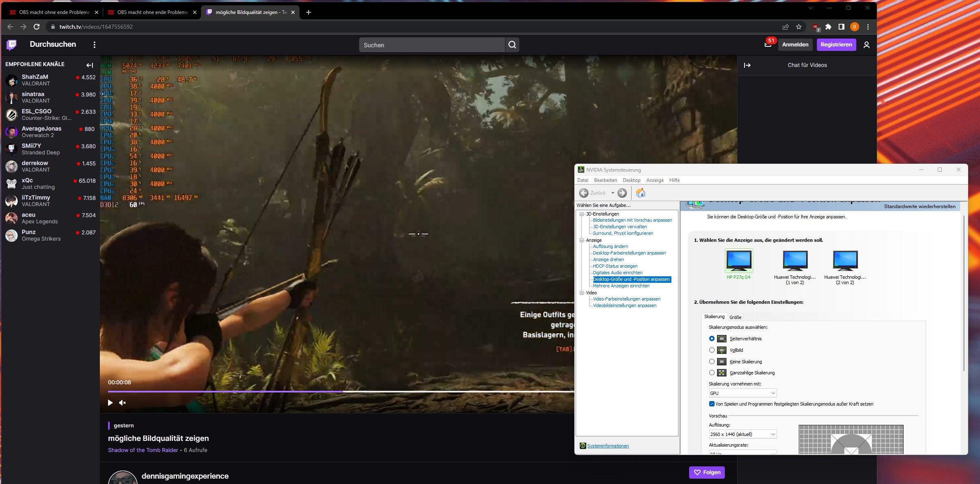The width and height of the screenshot is (980, 484).
Task: Click the browser address bar URL
Action: point(96,27)
